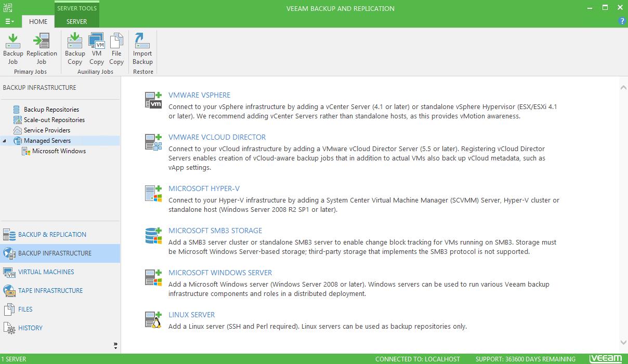Click the Microsoft SMB3 Storage icon
The image size is (628, 364).
[x=153, y=236]
